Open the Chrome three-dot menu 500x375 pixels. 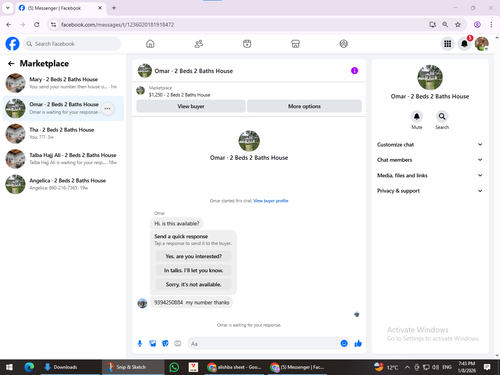(x=491, y=24)
